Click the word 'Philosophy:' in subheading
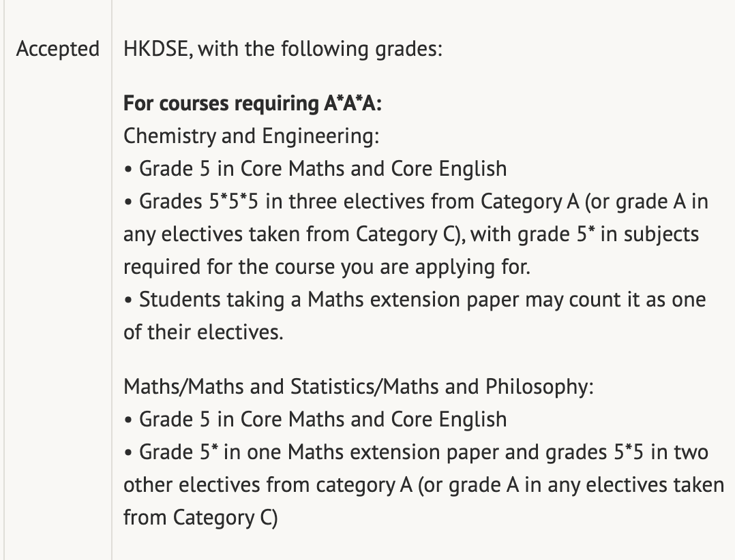Image resolution: width=735 pixels, height=560 pixels. pos(539,387)
